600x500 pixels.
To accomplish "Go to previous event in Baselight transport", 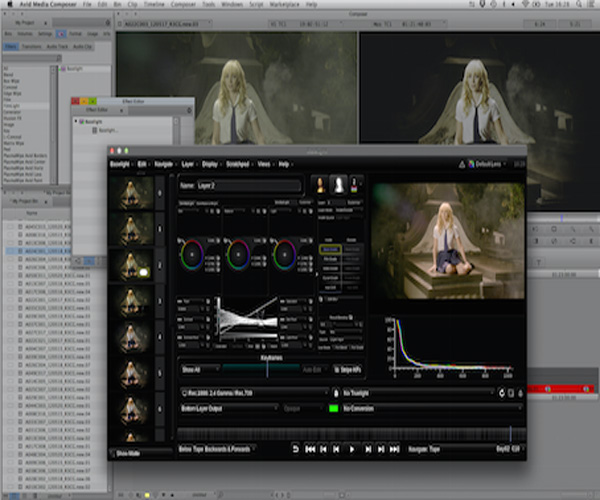I will (323, 449).
